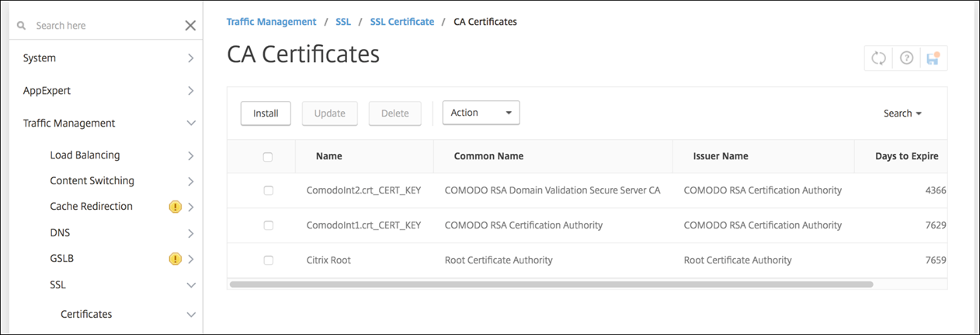Open the Action dropdown menu
The width and height of the screenshot is (980, 335).
click(481, 113)
